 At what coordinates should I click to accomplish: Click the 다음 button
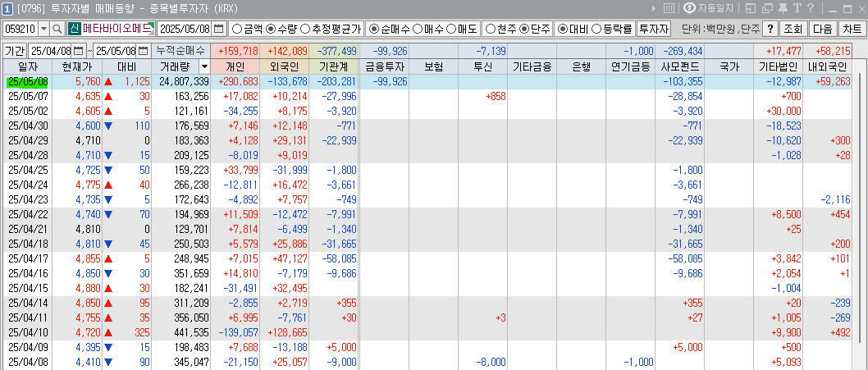pyautogui.click(x=823, y=29)
